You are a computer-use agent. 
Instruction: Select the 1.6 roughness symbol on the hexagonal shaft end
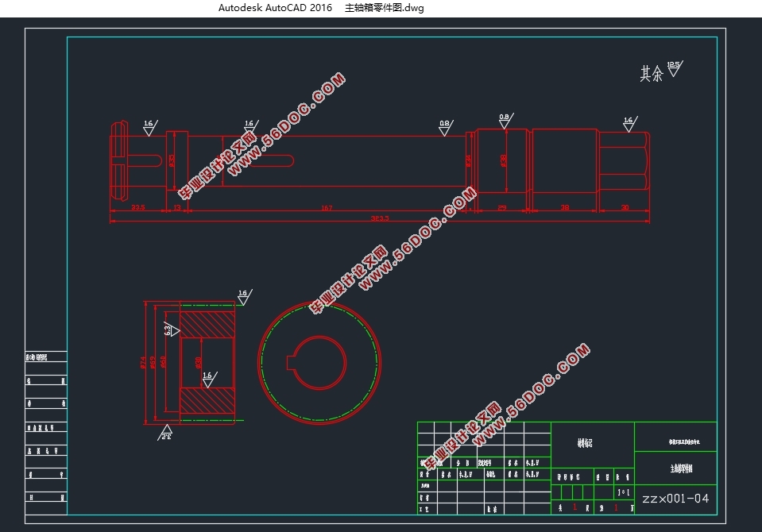[x=628, y=124]
